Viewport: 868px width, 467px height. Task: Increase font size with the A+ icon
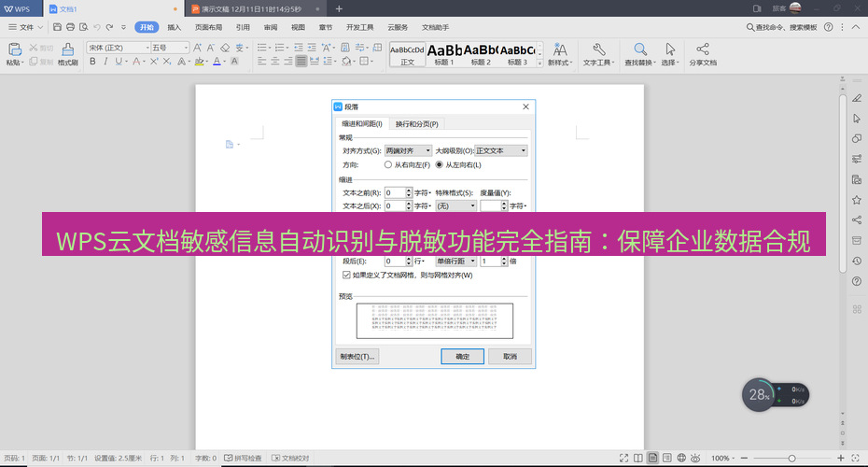click(197, 48)
